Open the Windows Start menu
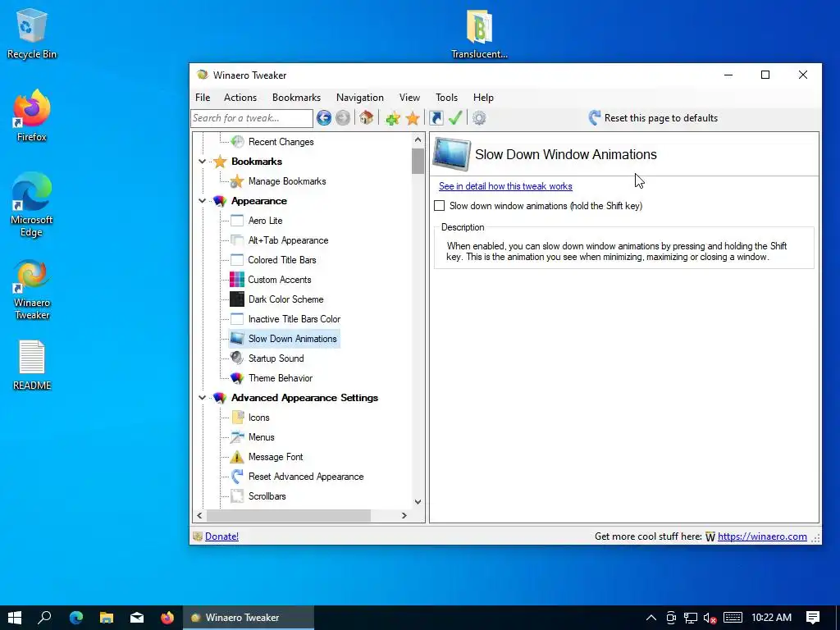The width and height of the screenshot is (840, 630). click(x=15, y=618)
